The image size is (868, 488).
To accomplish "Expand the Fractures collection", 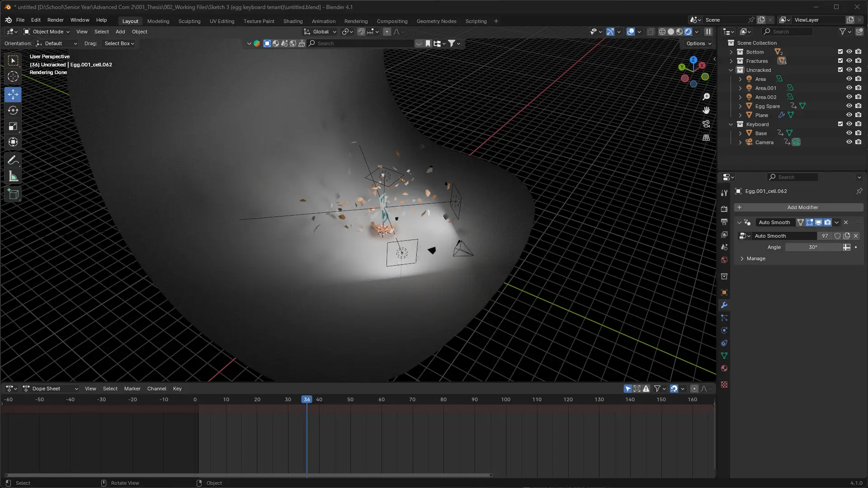I will pos(731,61).
